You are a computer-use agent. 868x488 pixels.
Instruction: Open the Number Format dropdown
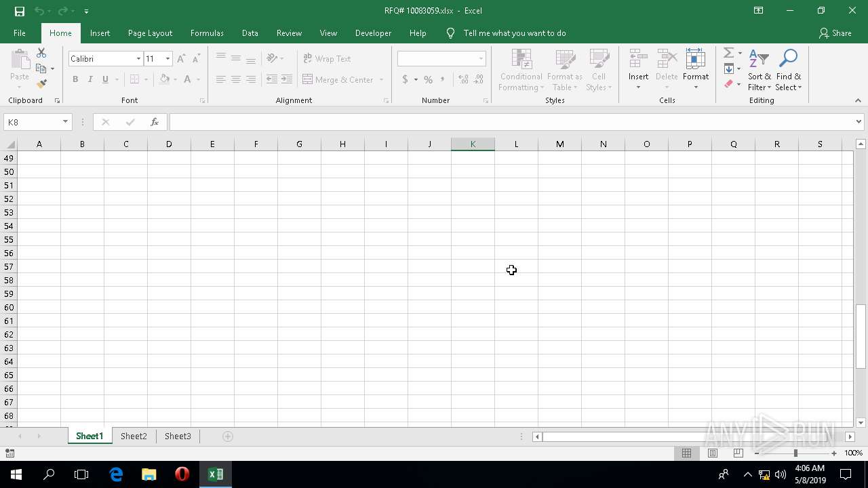[x=481, y=59]
